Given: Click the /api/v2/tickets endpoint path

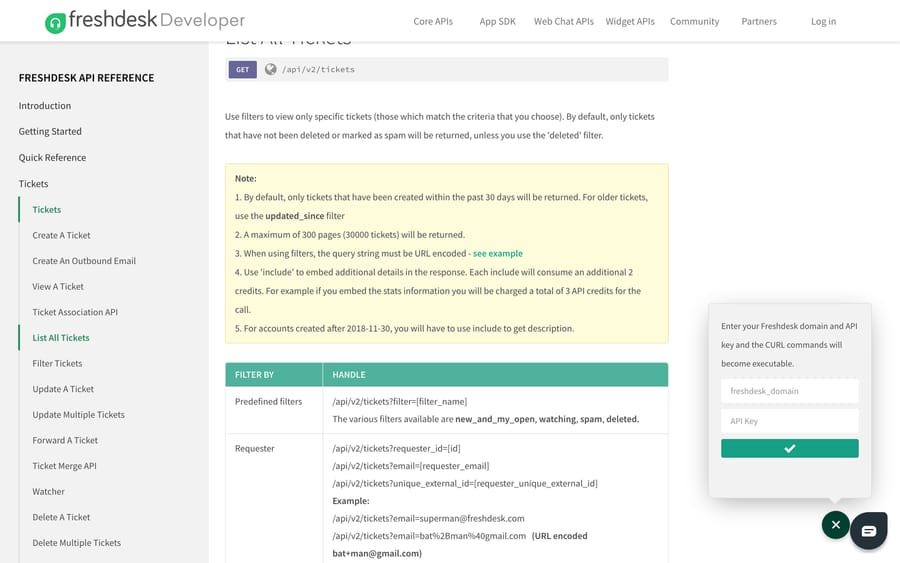Looking at the screenshot, I should [x=318, y=69].
